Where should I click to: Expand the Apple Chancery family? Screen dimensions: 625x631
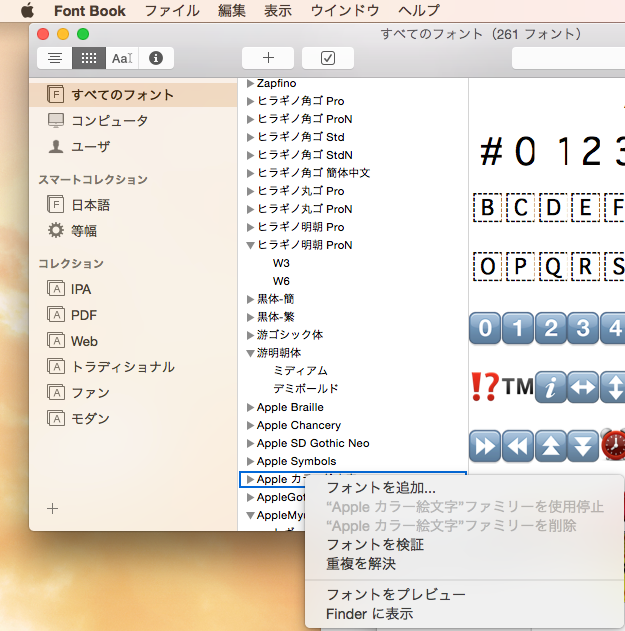point(250,425)
